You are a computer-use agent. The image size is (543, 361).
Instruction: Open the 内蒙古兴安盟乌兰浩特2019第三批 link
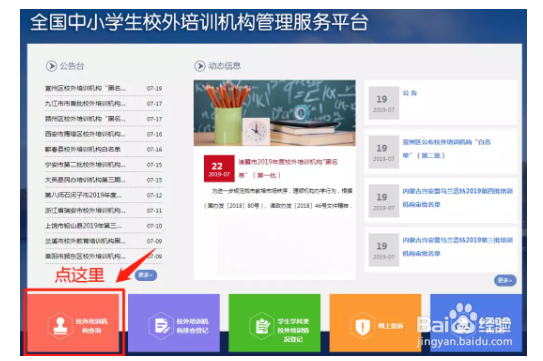[x=457, y=247]
